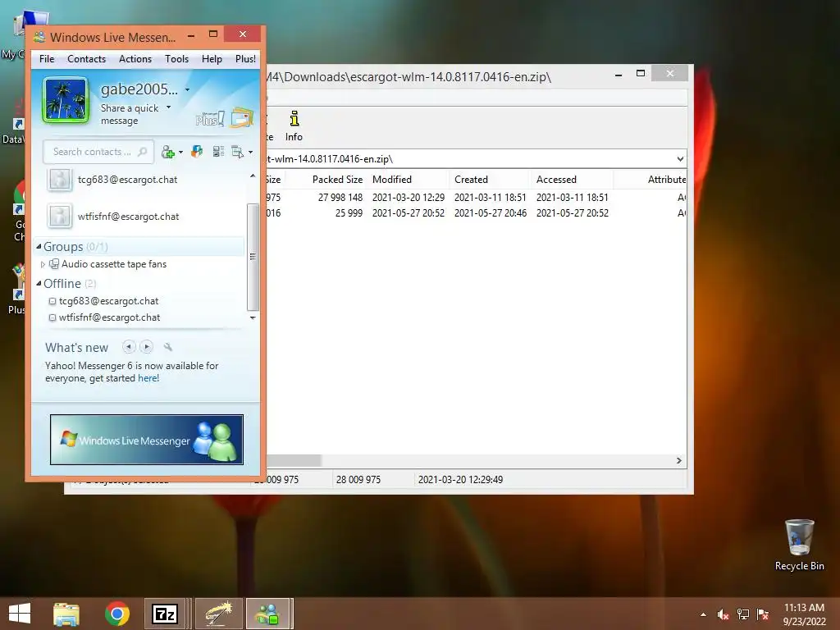
Task: Click the palm tree profile picture
Action: (66, 100)
